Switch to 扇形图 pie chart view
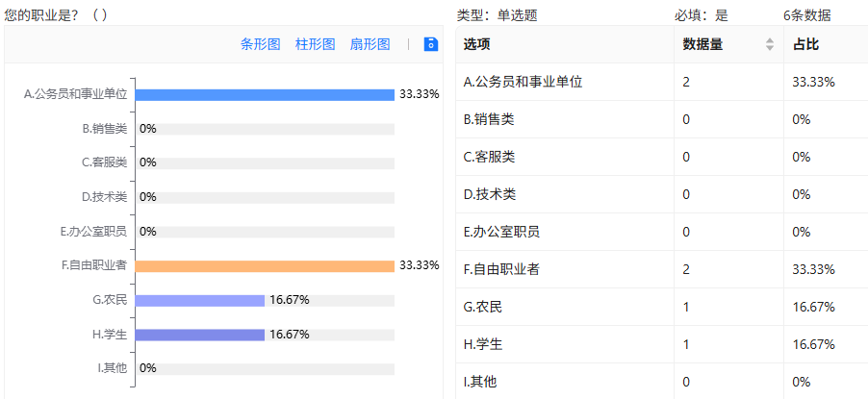This screenshot has width=868, height=399. click(x=370, y=44)
